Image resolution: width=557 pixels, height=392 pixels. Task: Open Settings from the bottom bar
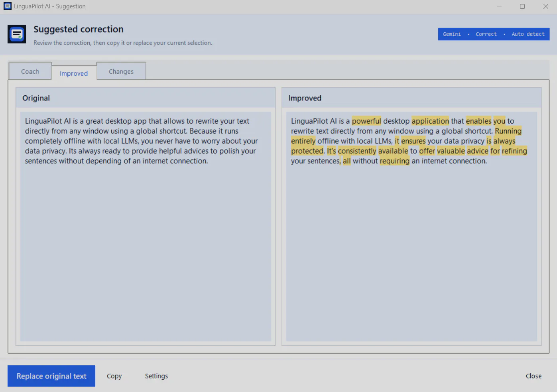click(156, 376)
